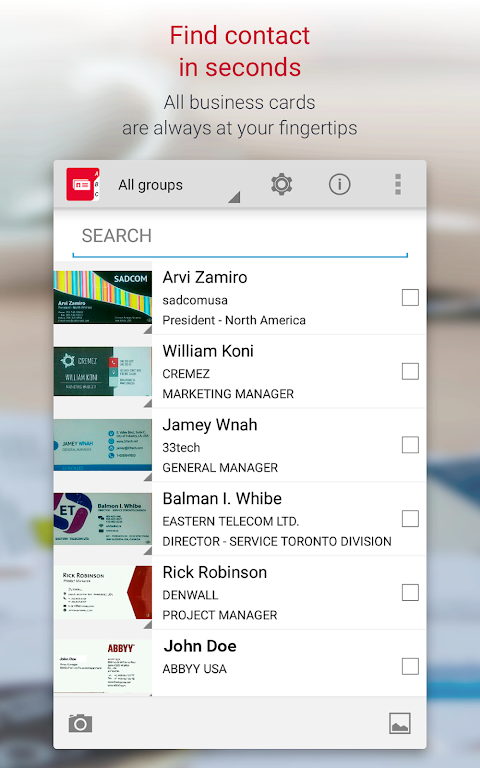Open the ABBYY card thumbnail
The height and width of the screenshot is (768, 480).
(x=103, y=666)
